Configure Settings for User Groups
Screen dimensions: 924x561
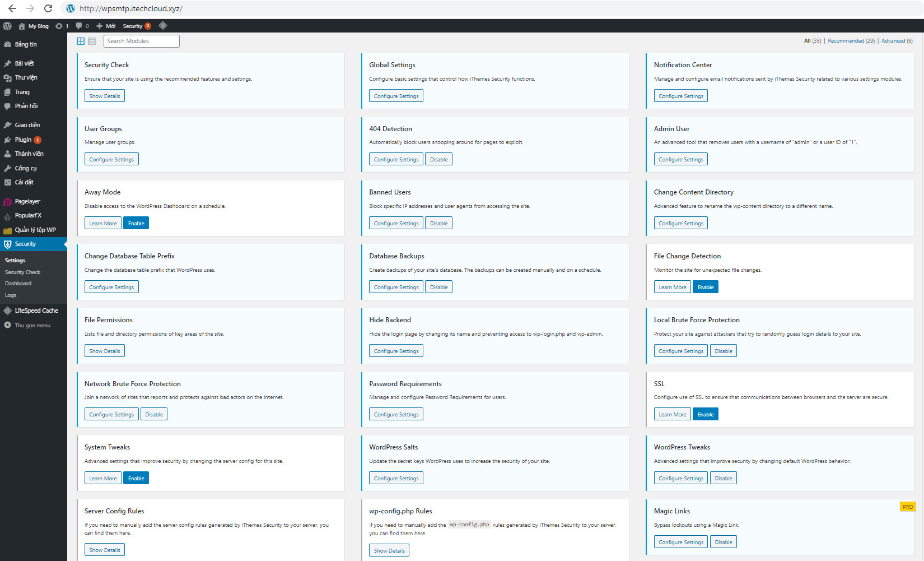point(111,159)
